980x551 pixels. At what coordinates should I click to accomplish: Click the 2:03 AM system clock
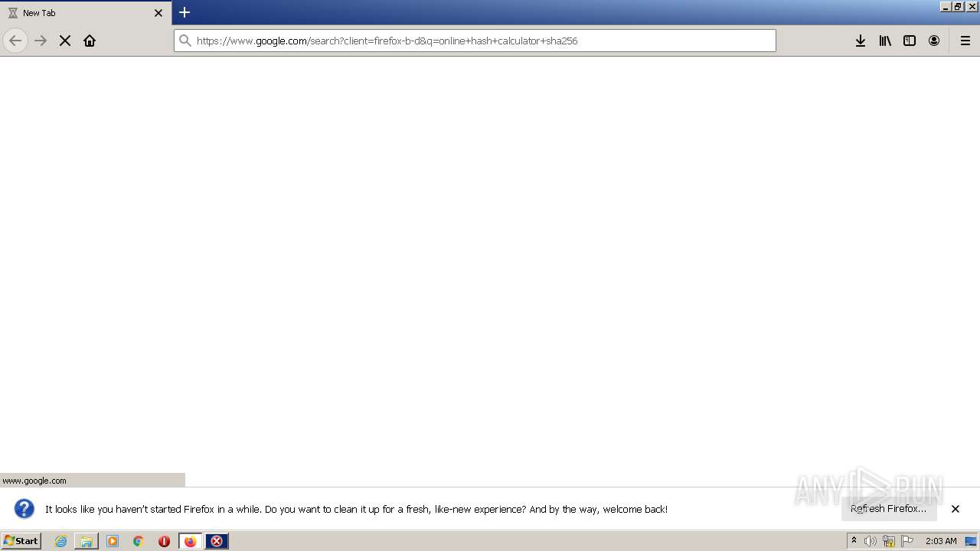(941, 541)
